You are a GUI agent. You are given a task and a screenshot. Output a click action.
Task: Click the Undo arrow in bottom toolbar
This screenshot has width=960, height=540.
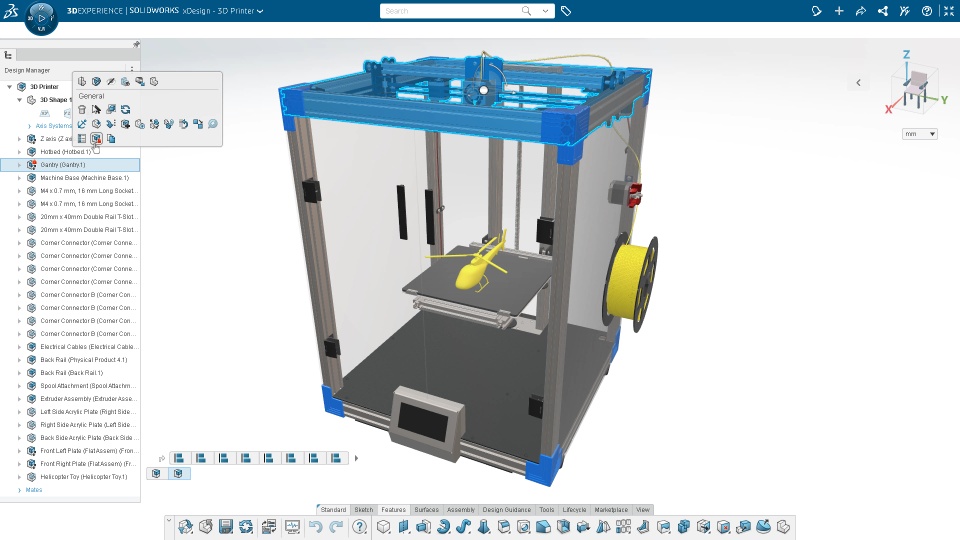click(x=315, y=527)
